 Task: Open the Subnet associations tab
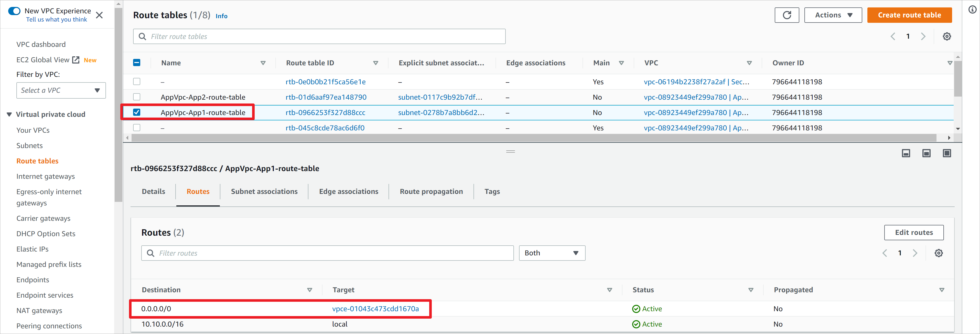coord(264,192)
